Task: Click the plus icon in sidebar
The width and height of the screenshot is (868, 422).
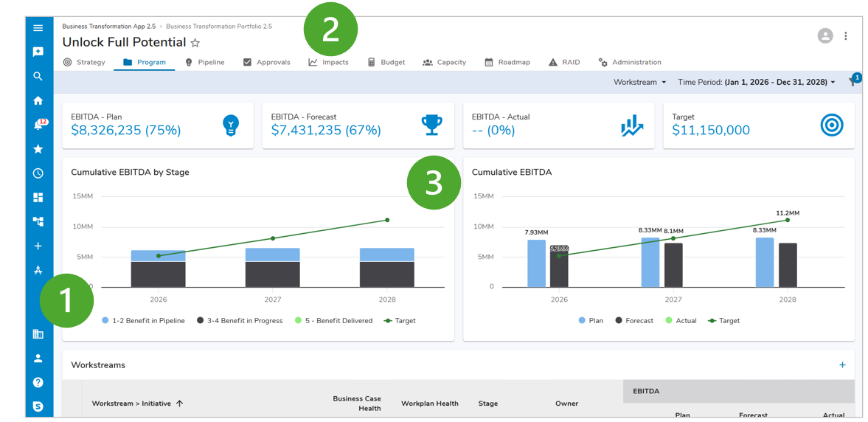Action: coord(38,246)
